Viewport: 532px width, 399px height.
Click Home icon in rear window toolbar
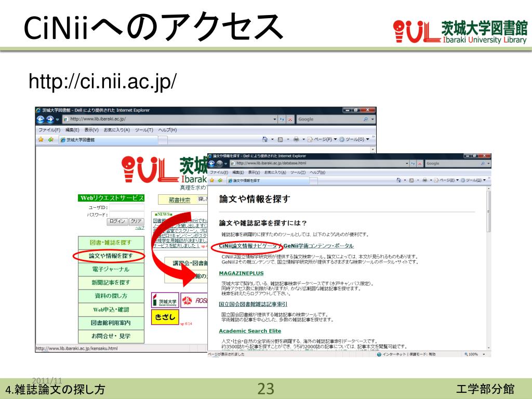click(265, 139)
